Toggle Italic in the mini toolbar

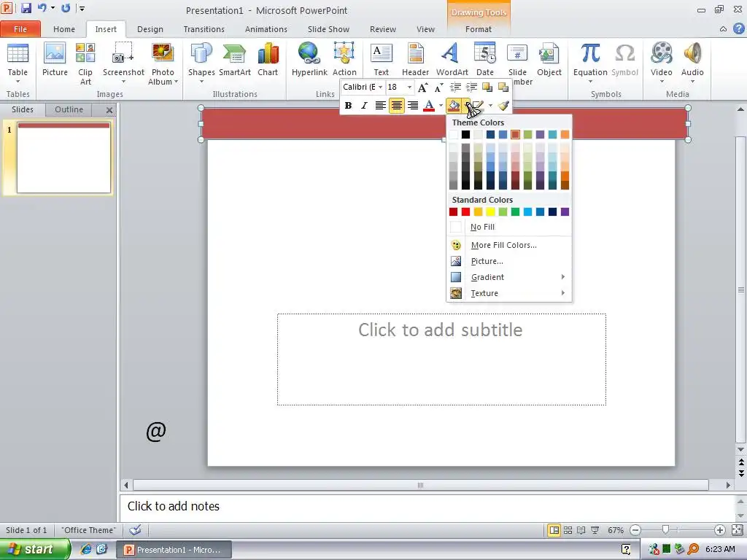pos(364,106)
